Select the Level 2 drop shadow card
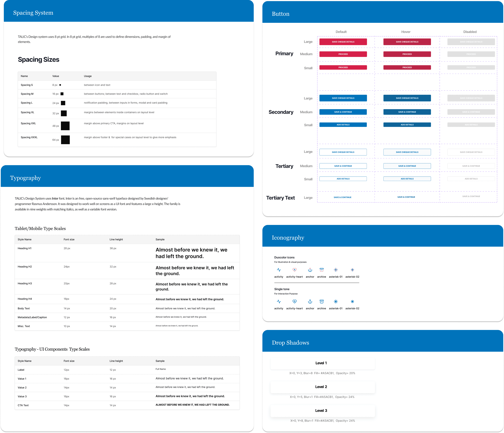The width and height of the screenshot is (504, 433). (x=323, y=387)
